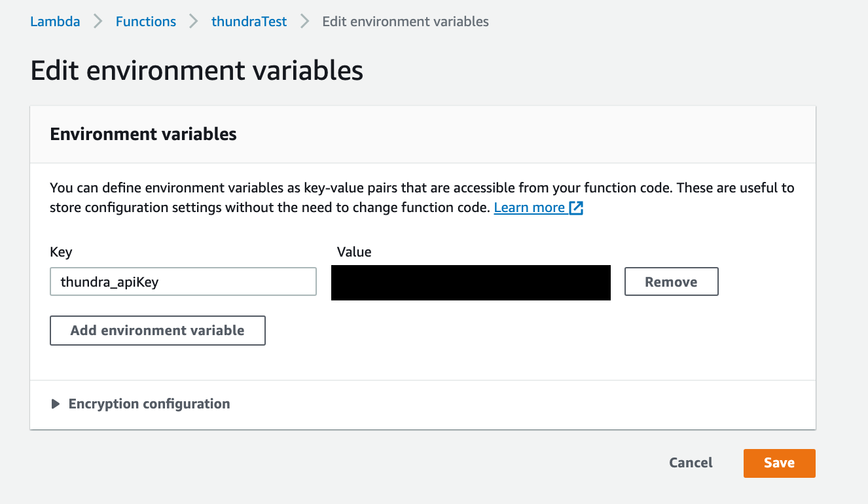Focus the Key field containing thundra_apiKey
The image size is (868, 504).
183,281
